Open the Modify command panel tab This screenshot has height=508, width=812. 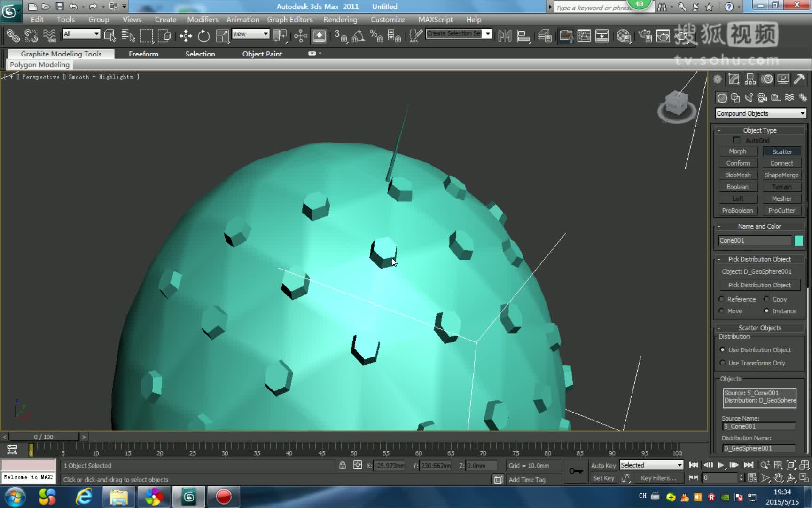point(734,79)
